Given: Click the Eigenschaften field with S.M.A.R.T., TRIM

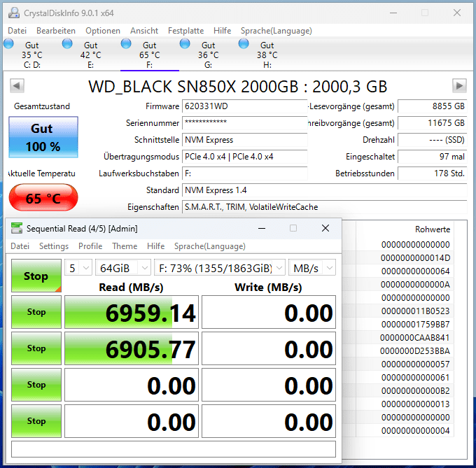Looking at the screenshot, I should pyautogui.click(x=325, y=207).
